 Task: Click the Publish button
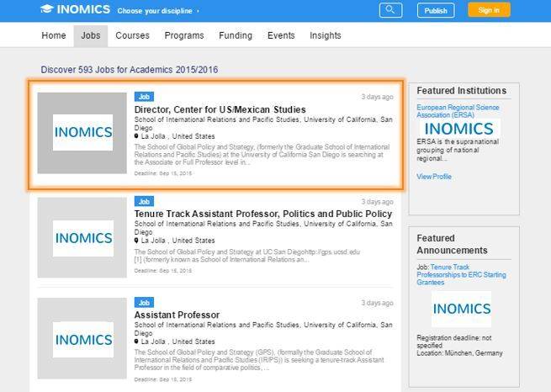436,11
